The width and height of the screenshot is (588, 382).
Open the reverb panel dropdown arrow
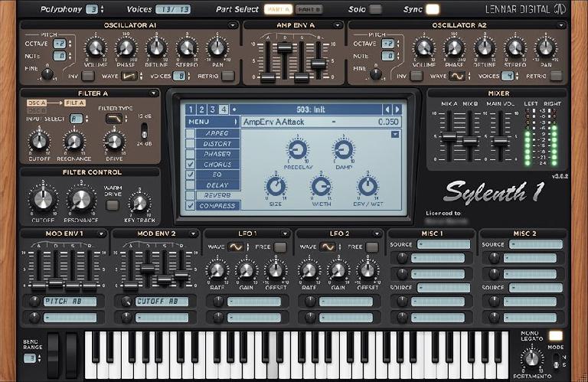click(x=395, y=134)
